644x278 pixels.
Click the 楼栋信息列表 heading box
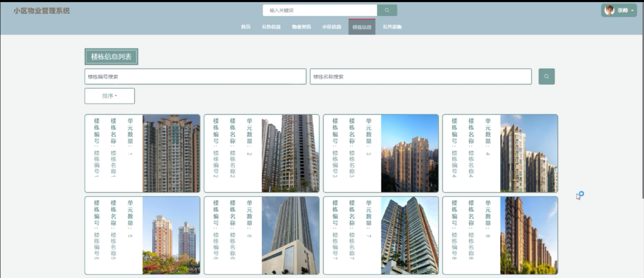click(x=111, y=56)
